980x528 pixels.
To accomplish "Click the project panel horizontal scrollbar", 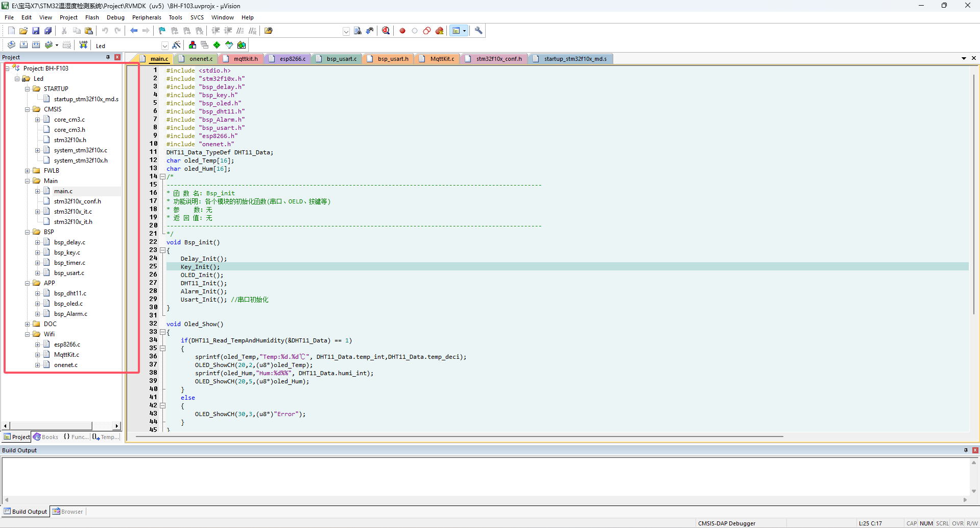I will click(51, 426).
